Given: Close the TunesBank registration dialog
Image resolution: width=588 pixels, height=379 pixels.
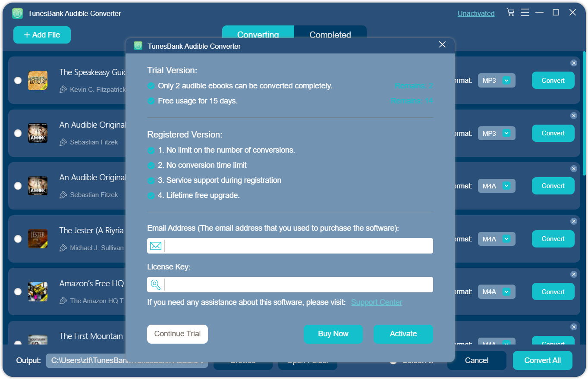Looking at the screenshot, I should 442,44.
